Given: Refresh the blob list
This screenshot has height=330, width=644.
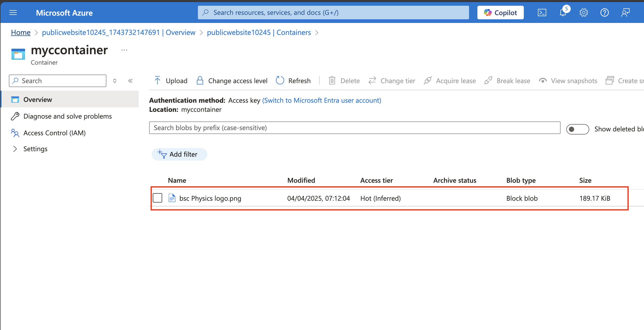Looking at the screenshot, I should click(293, 81).
